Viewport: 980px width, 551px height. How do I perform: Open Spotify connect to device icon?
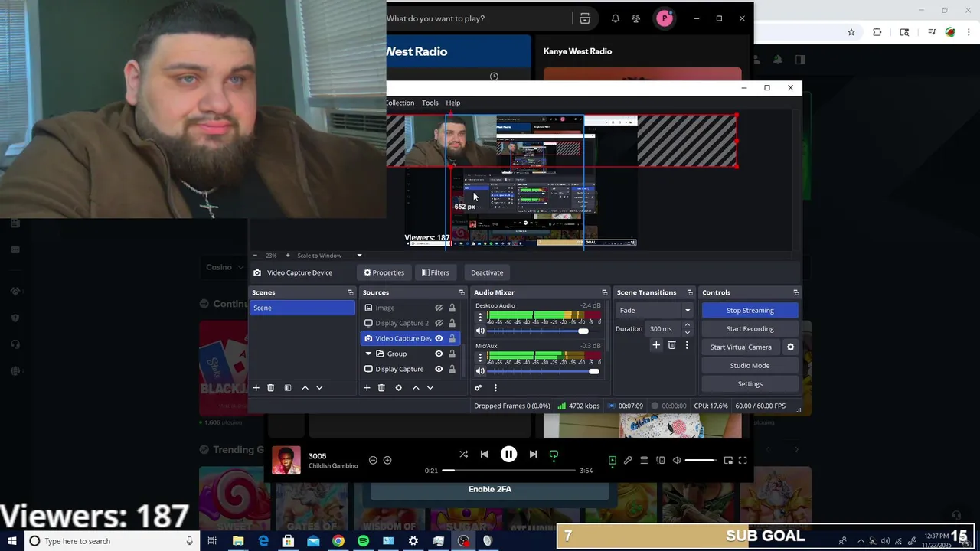[661, 461]
